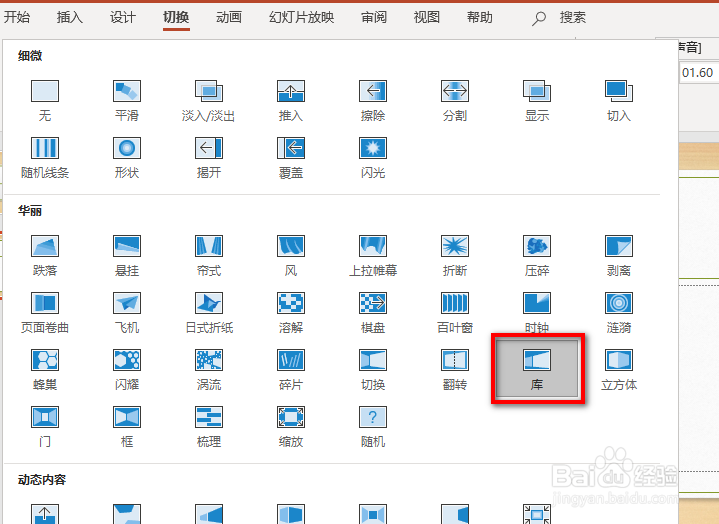Choose the 显示 reveal transition
Viewport: 719px width, 524px height.
(x=537, y=101)
